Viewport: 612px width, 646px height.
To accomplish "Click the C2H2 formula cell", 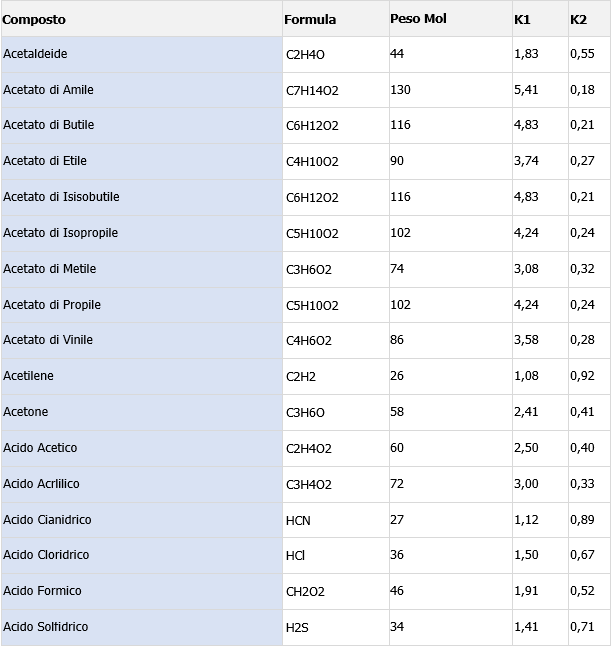I will click(x=300, y=377).
